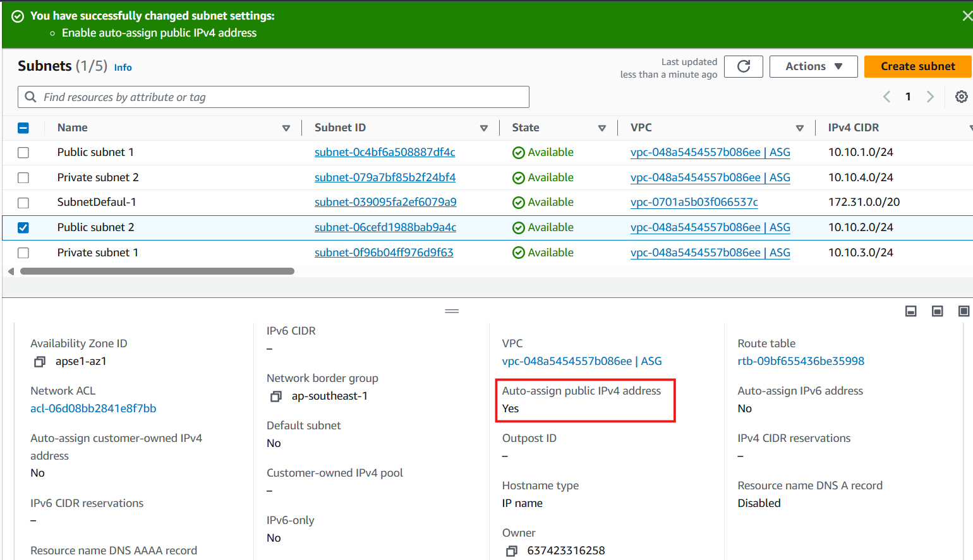Collapse details panel to bottom
The height and width of the screenshot is (560, 973).
click(x=910, y=311)
